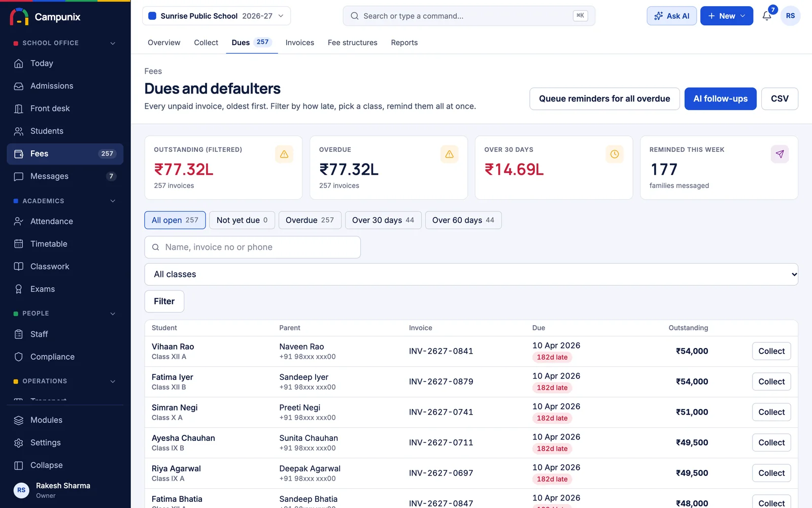Go to Admissions inbox icon

pyautogui.click(x=19, y=86)
